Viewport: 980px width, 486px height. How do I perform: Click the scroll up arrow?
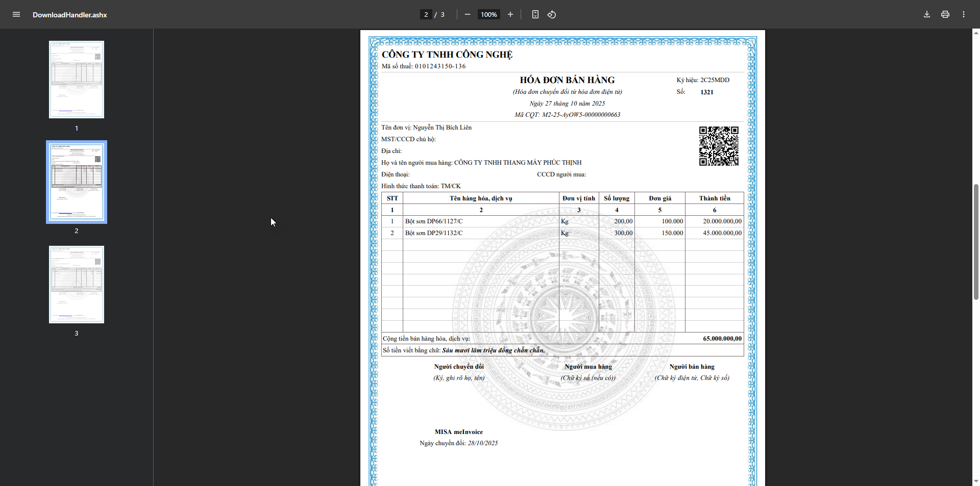976,33
